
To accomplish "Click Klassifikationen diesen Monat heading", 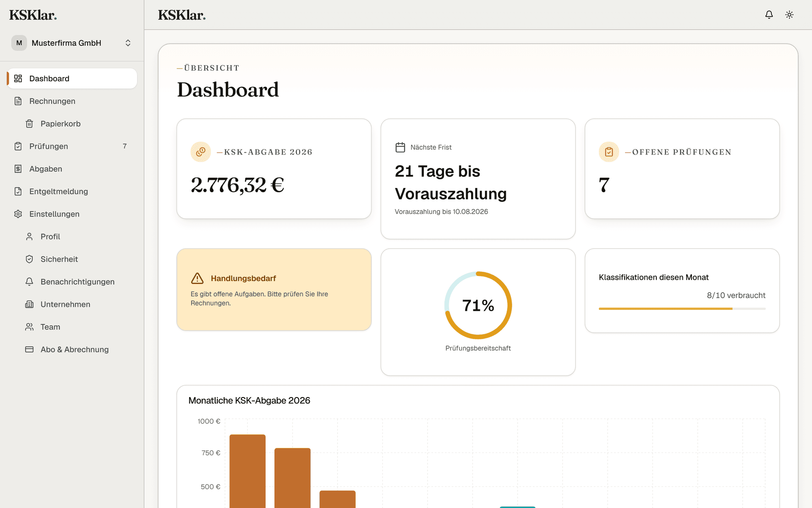I will point(653,277).
